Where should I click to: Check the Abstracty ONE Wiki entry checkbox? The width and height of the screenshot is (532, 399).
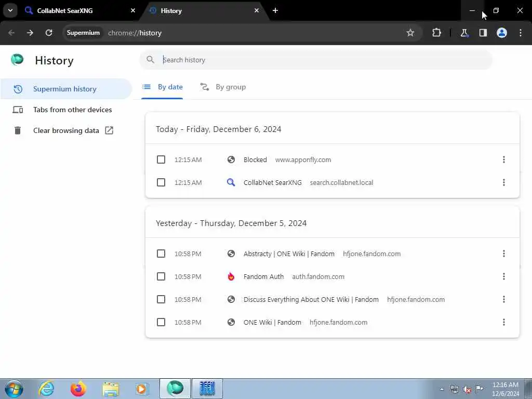[x=161, y=254]
